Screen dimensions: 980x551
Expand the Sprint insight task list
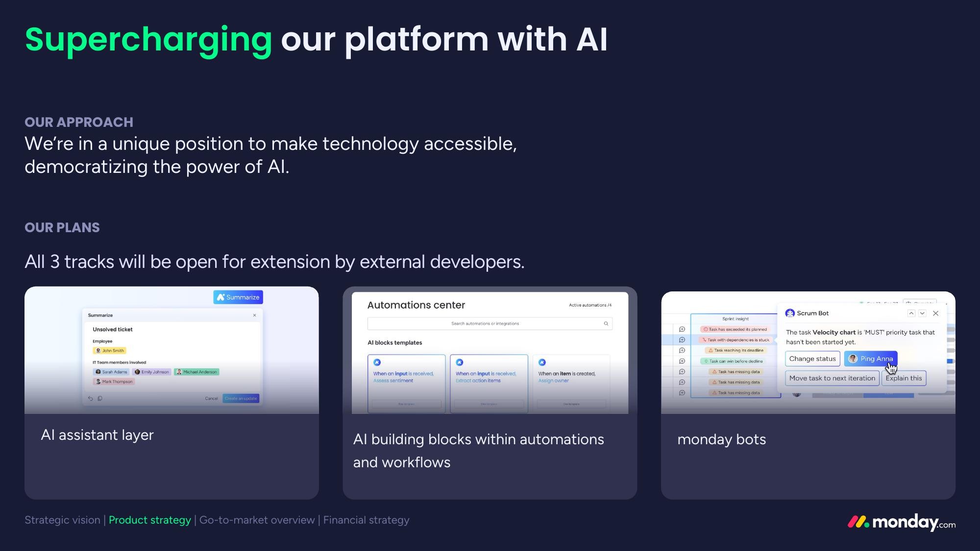click(732, 317)
